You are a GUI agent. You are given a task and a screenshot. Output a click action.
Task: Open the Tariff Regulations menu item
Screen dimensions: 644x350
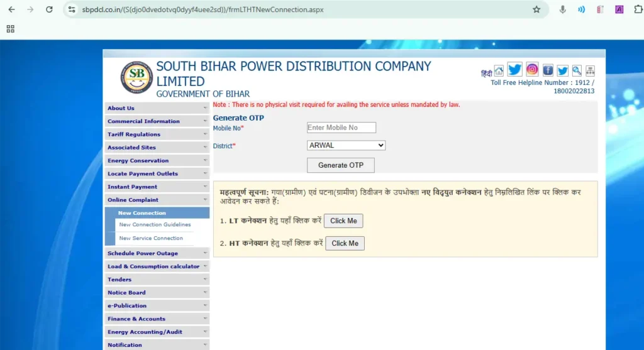click(156, 134)
